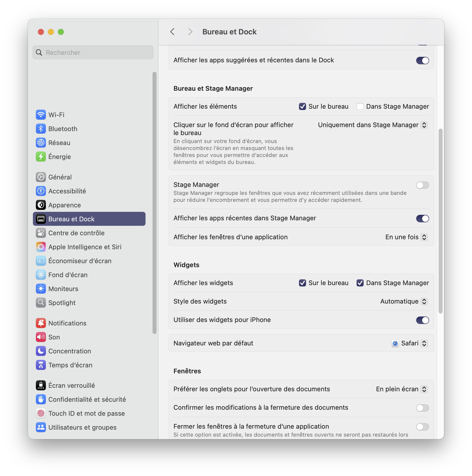
Task: Go back with the left chevron
Action: pyautogui.click(x=172, y=32)
